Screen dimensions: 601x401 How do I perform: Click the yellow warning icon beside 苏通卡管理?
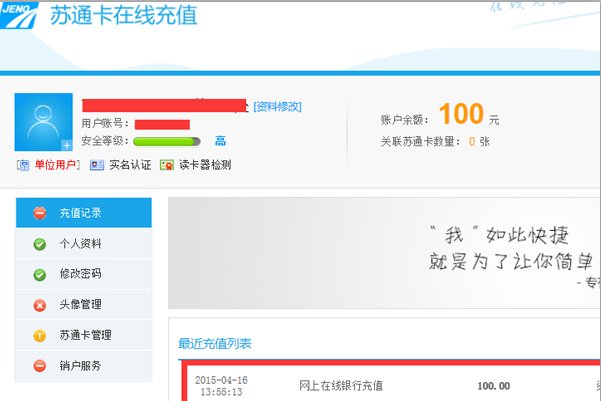coord(40,336)
